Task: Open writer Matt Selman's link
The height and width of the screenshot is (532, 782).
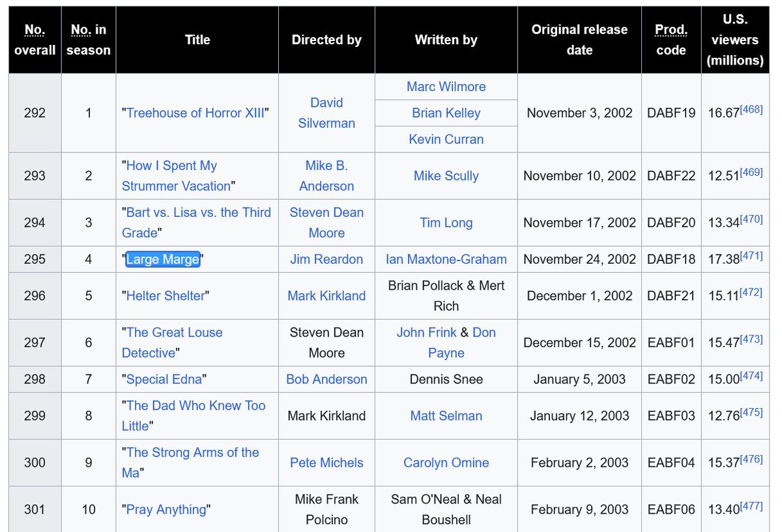Action: tap(446, 415)
